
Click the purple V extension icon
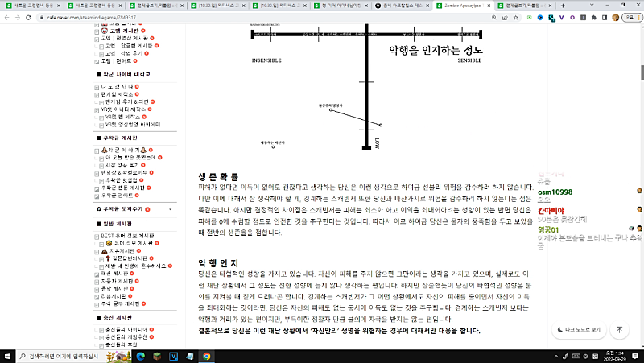(561, 18)
